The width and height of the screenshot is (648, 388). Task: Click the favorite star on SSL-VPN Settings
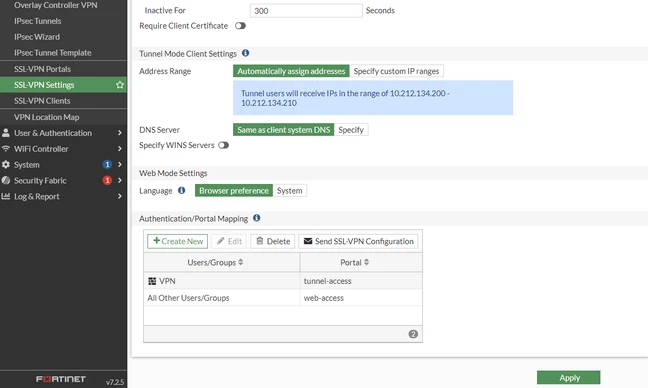click(120, 85)
